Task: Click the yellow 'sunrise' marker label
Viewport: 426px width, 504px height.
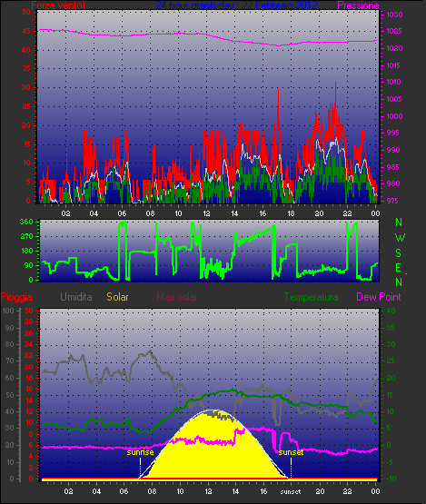Action: click(140, 452)
